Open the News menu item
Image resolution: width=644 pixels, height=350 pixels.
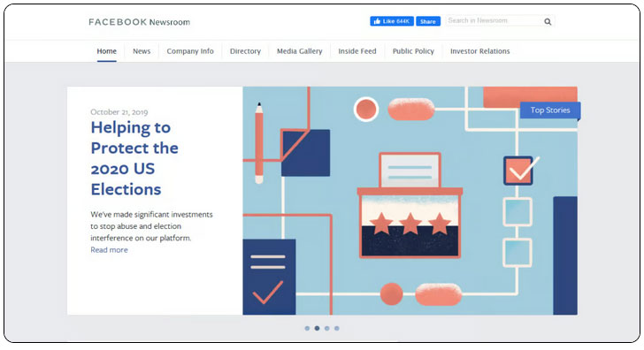pos(142,51)
